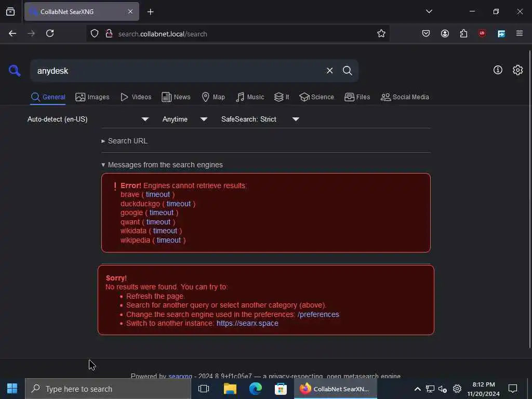Open taskbar clock showing 8:12 PM
Viewport: 532px width, 399px height.
[484, 389]
